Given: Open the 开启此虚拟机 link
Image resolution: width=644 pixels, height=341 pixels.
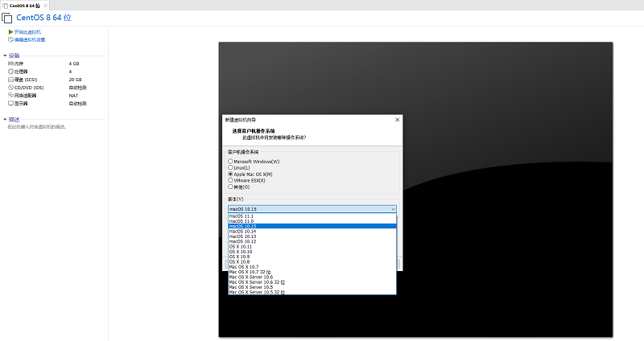Looking at the screenshot, I should (x=27, y=32).
